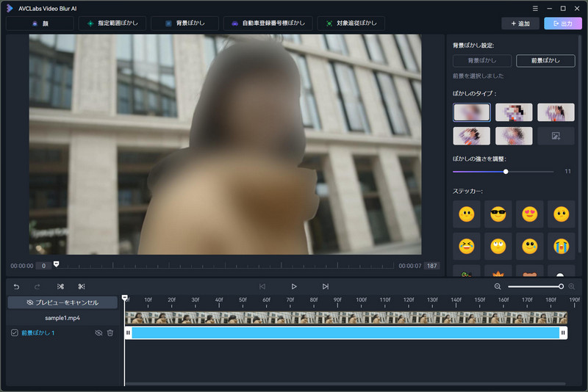
Task: Pick the smiling face sticker
Action: point(467,214)
